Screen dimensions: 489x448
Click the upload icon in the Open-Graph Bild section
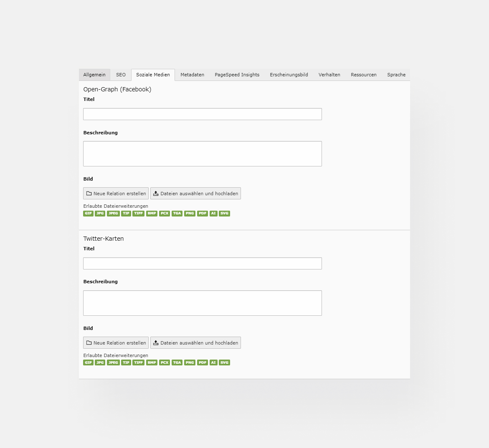[x=155, y=193]
